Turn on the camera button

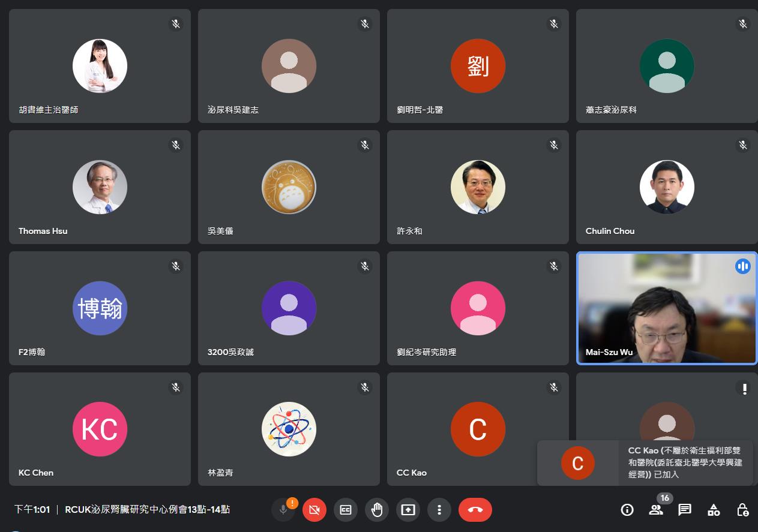pos(314,510)
